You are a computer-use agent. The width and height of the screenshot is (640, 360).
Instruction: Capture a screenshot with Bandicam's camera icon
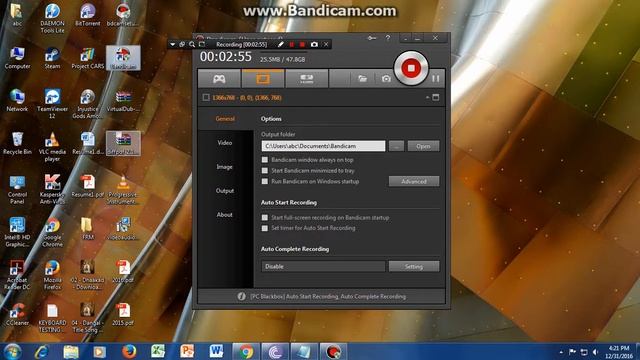[x=386, y=78]
